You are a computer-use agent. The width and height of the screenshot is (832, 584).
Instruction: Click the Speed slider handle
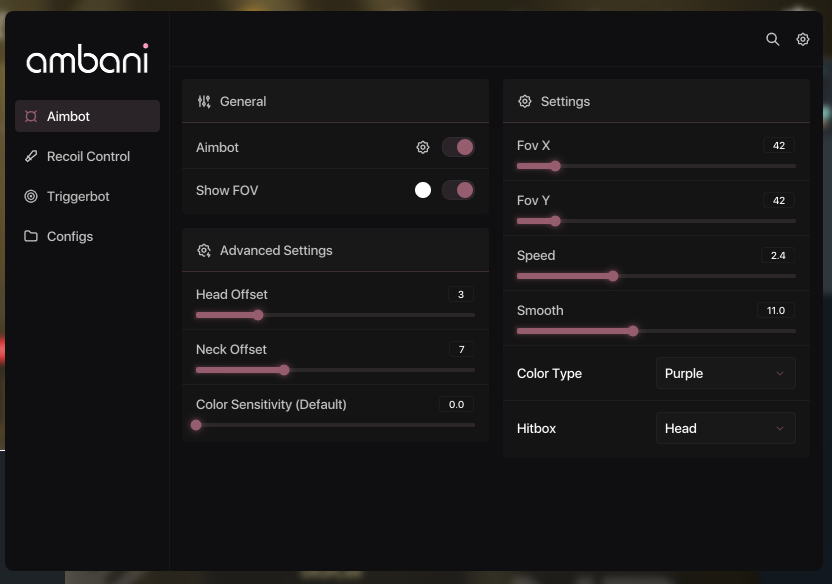[613, 276]
